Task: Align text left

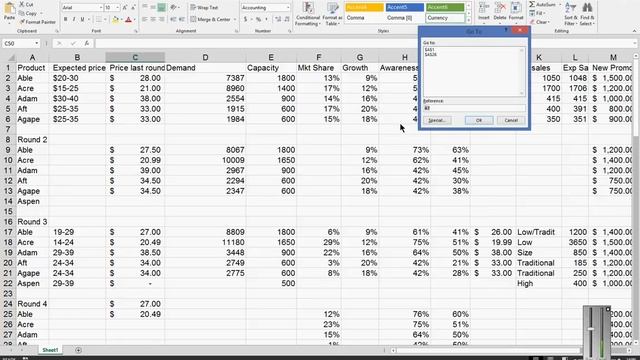Action: click(x=145, y=19)
